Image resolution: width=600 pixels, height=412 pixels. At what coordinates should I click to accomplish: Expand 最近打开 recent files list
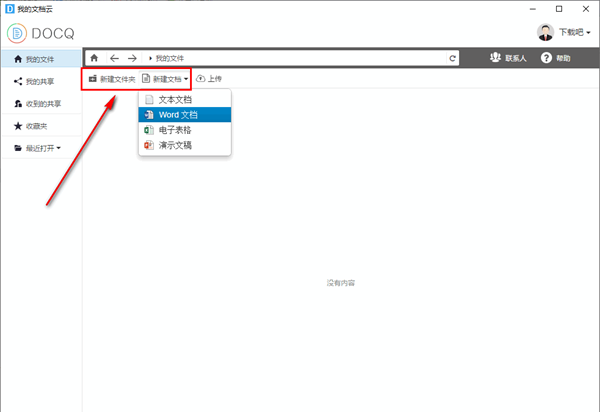click(x=42, y=148)
